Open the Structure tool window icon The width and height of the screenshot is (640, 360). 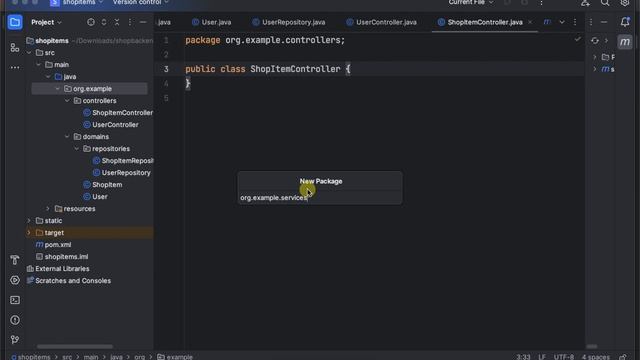coord(15,48)
